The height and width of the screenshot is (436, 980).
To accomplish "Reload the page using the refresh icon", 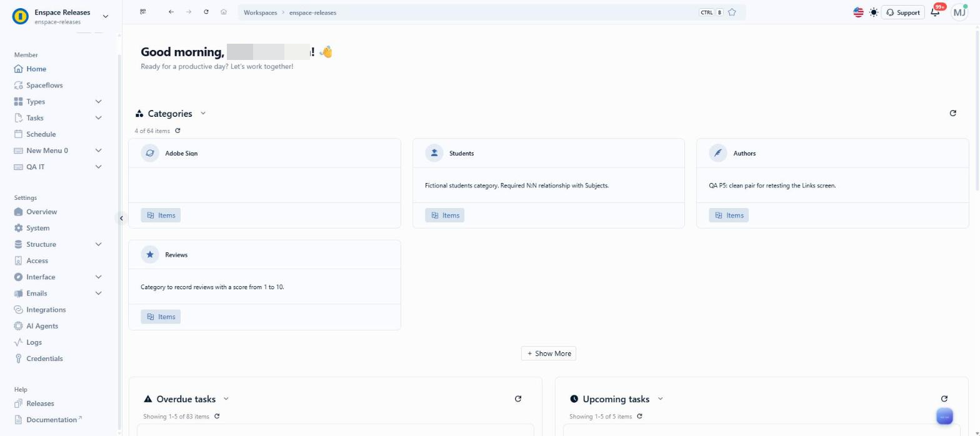I will click(x=206, y=12).
